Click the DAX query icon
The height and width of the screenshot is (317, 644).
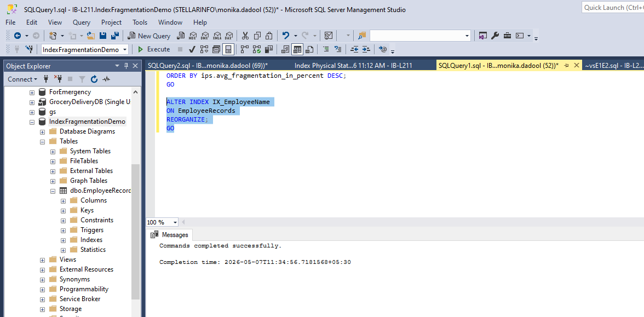229,36
